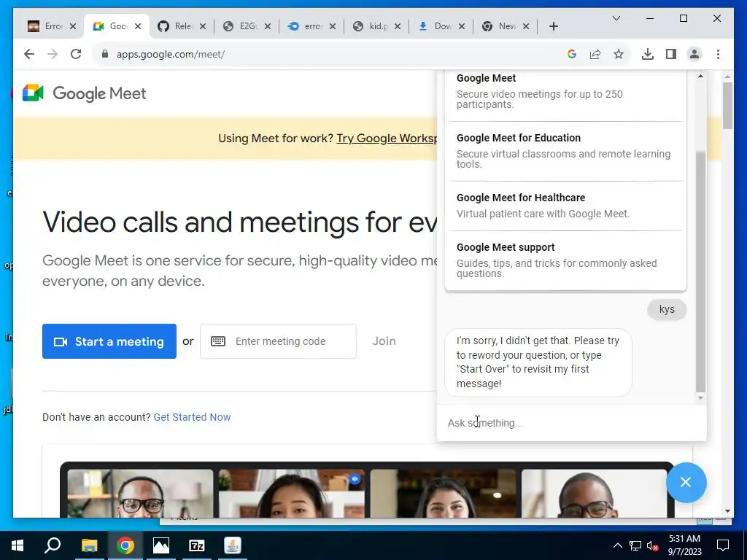
Task: Open the Chrome three-dot menu
Action: 718,54
